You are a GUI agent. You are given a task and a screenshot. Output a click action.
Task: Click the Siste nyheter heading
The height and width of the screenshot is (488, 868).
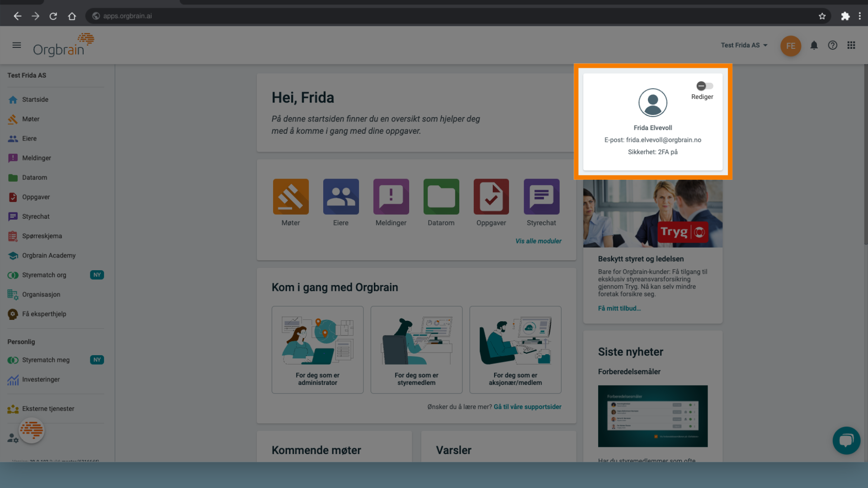(631, 352)
